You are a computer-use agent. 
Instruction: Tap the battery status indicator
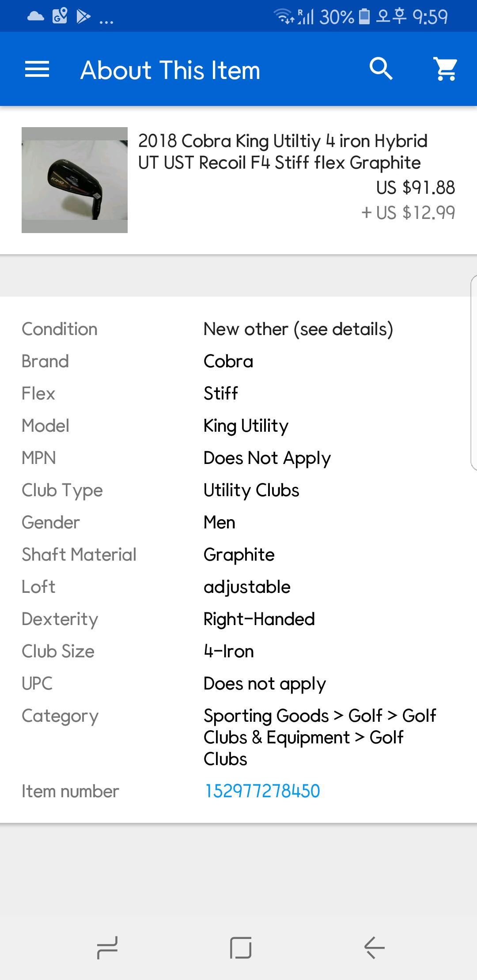pyautogui.click(x=364, y=17)
